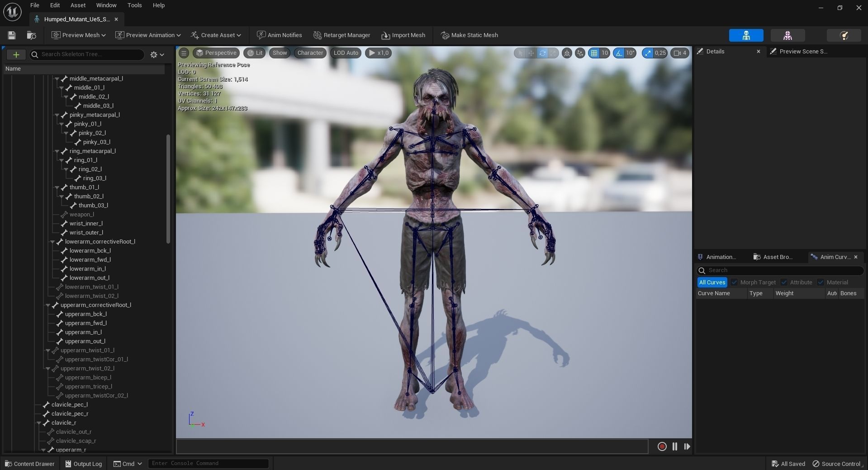Screen dimensions: 868x470
Task: Click Make Static Mesh in the toolbar
Action: (x=469, y=35)
